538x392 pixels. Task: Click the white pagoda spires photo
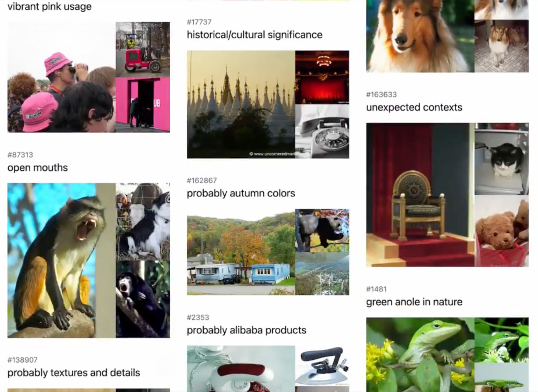(241, 104)
